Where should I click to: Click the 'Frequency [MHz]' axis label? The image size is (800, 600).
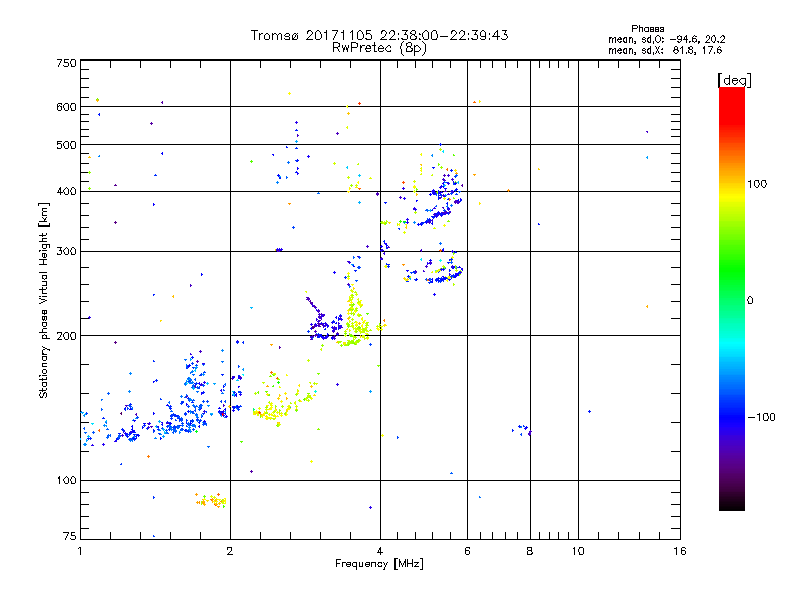[x=379, y=564]
